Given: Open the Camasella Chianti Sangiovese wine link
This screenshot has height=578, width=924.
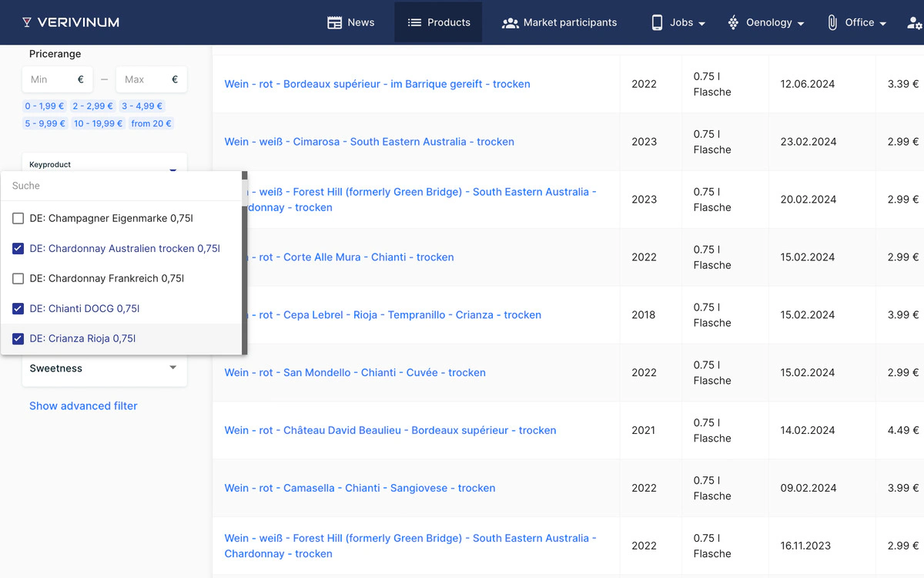Looking at the screenshot, I should (x=360, y=488).
